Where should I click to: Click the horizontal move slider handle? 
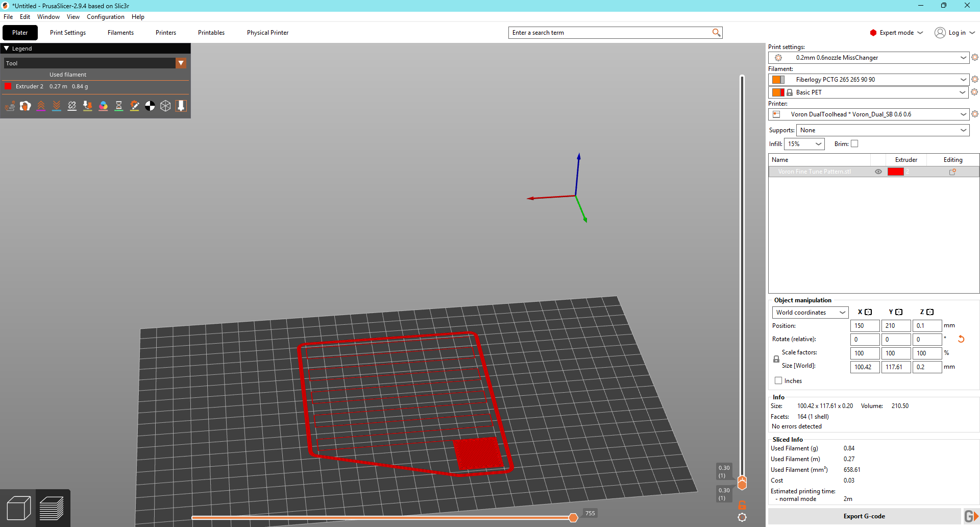coord(573,518)
